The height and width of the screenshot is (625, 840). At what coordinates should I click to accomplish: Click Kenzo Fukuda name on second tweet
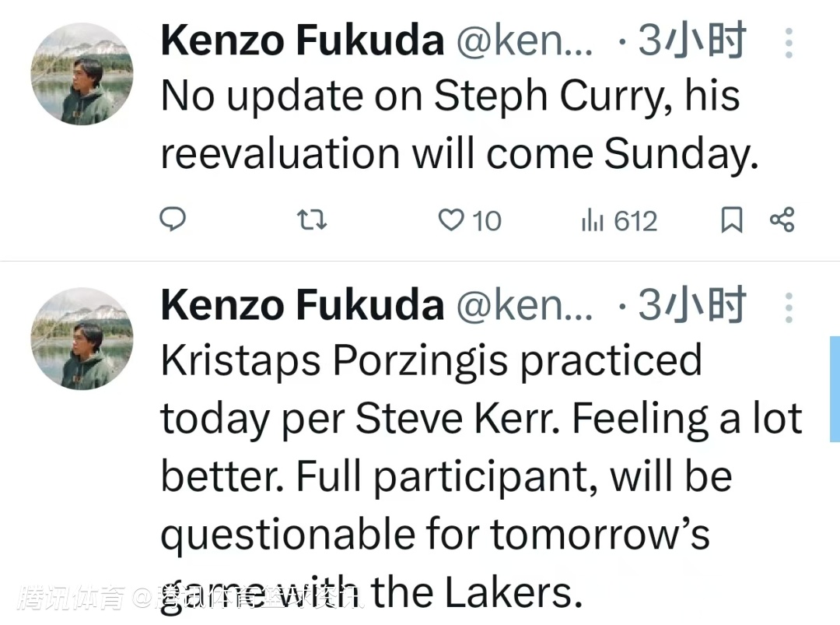302,307
